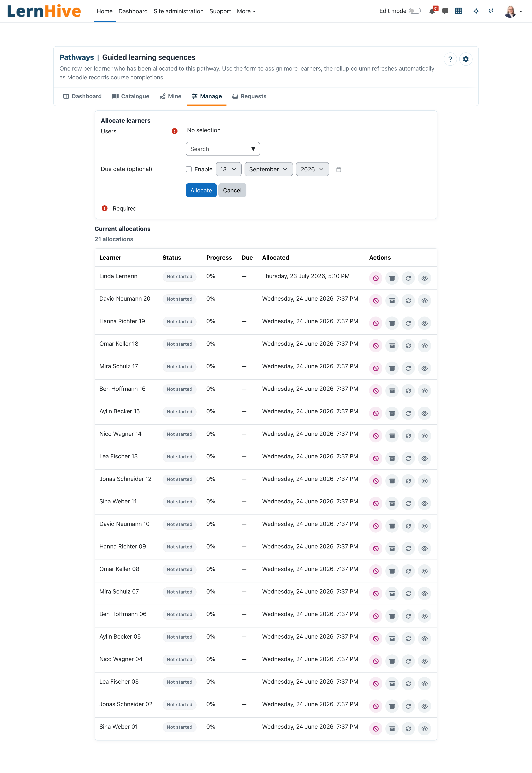This screenshot has height=773, width=532.
Task: Toggle the Edit mode switch
Action: [415, 11]
